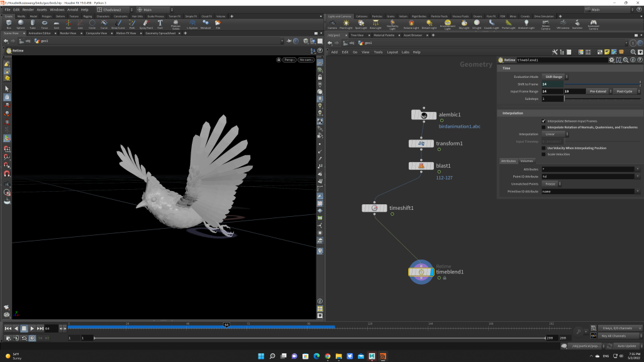The image size is (644, 362).
Task: Click the Play forward button in the playbar
Action: coord(32,328)
